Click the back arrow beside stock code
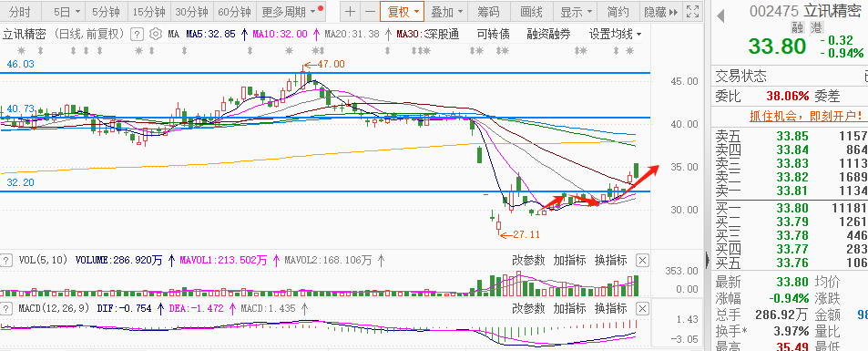 pos(720,15)
